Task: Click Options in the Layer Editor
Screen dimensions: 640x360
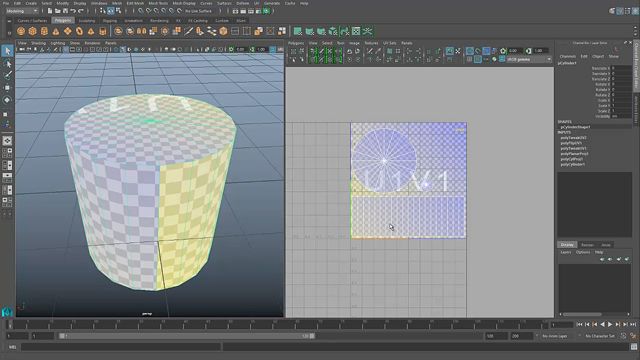Action: (x=583, y=252)
